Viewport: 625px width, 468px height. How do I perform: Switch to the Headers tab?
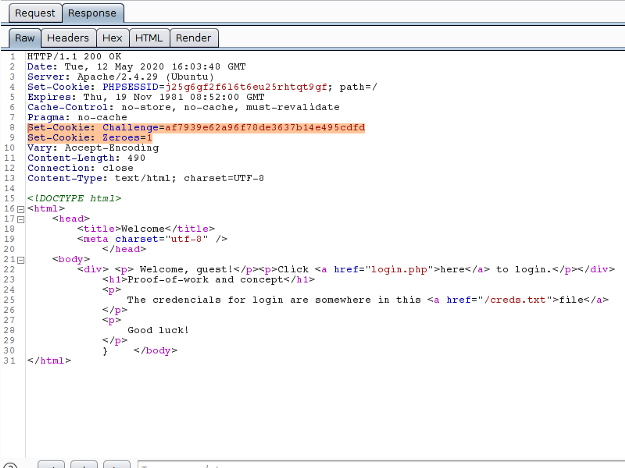coord(68,38)
